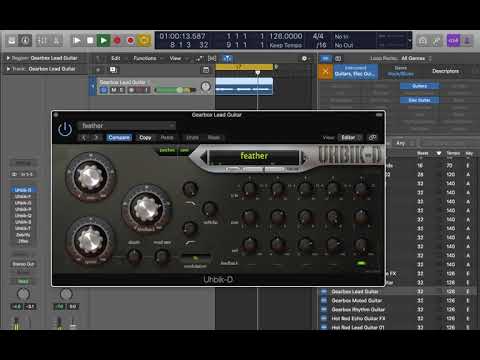Click the Gearbox track pan knob

pyautogui.click(x=206, y=87)
